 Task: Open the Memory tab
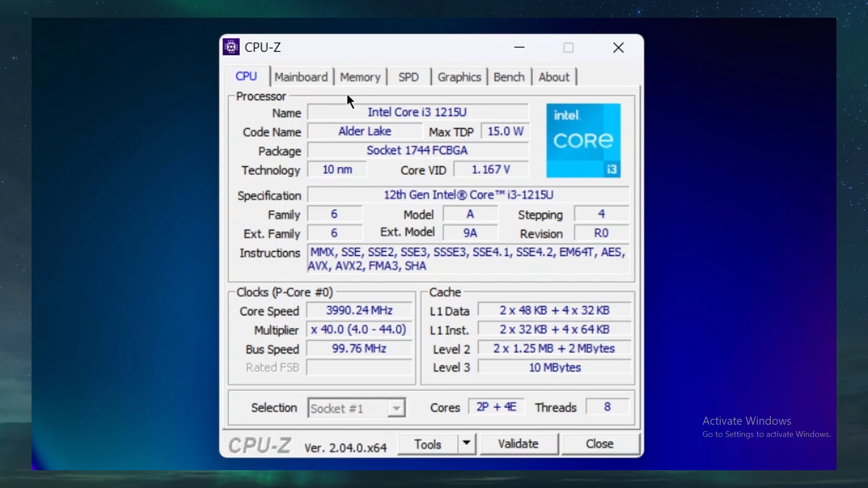coord(360,77)
